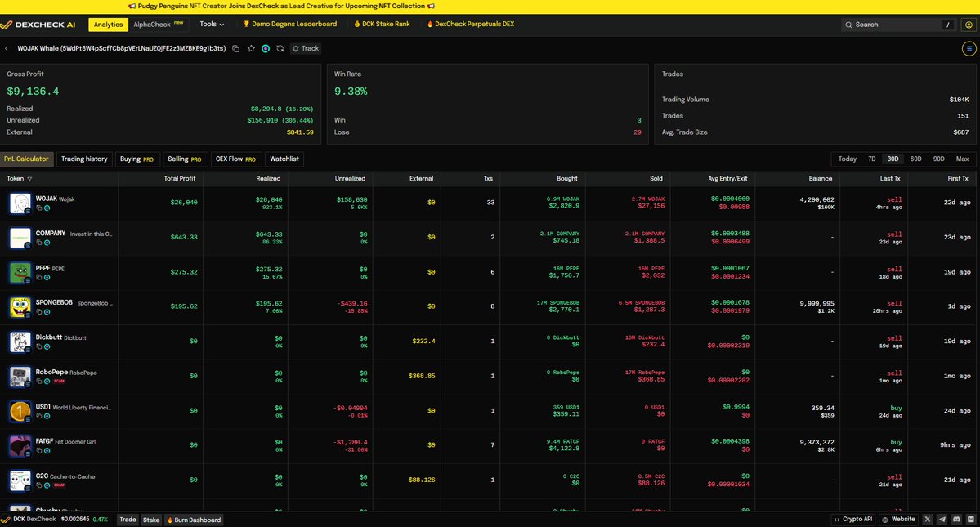Open the DEXCHECK AI logo home link
Screen dimensions: 980x527
coord(38,25)
